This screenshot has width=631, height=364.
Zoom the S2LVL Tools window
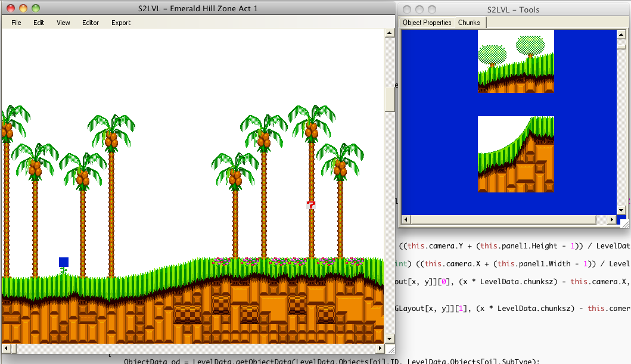[432, 10]
